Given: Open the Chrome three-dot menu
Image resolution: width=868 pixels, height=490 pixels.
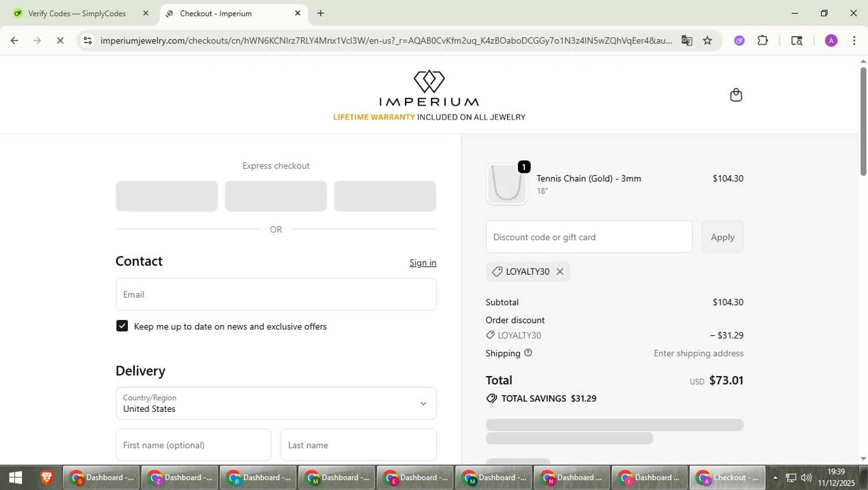Looking at the screenshot, I should point(854,40).
